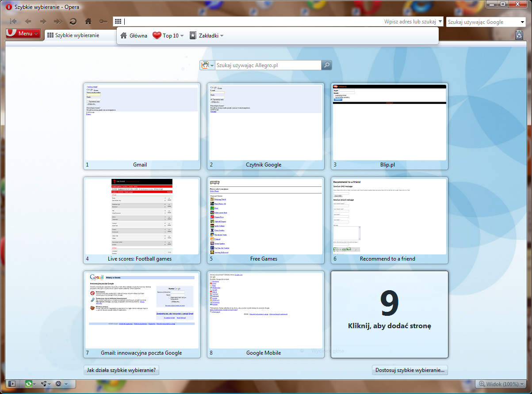Open the 'Czytnik Google' speed dial
532x394 pixels.
point(266,126)
